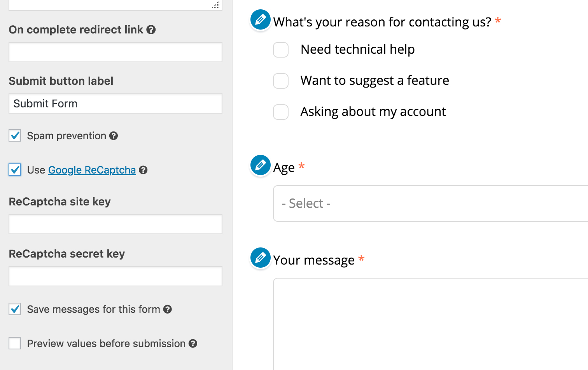The height and width of the screenshot is (370, 588).
Task: Click the Submit button label field
Action: coord(115,103)
